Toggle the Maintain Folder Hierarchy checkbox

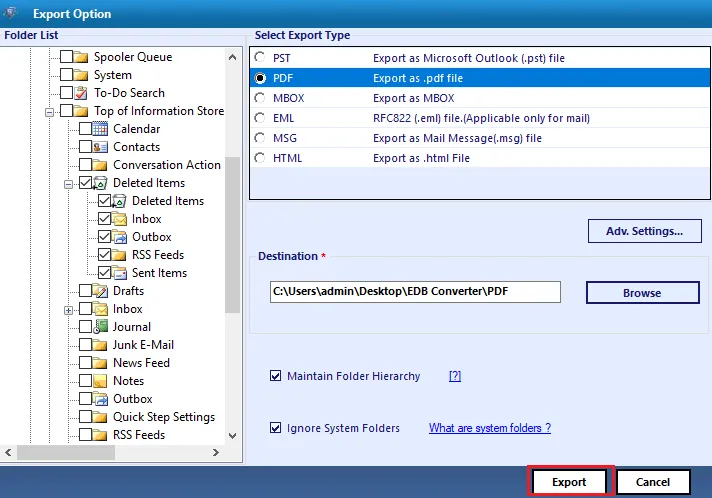click(x=276, y=377)
